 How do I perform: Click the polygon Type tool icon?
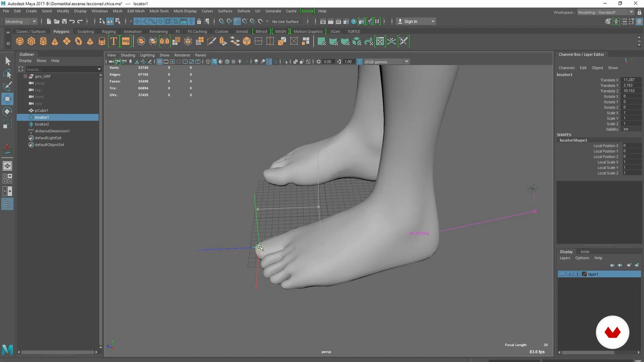point(114,41)
